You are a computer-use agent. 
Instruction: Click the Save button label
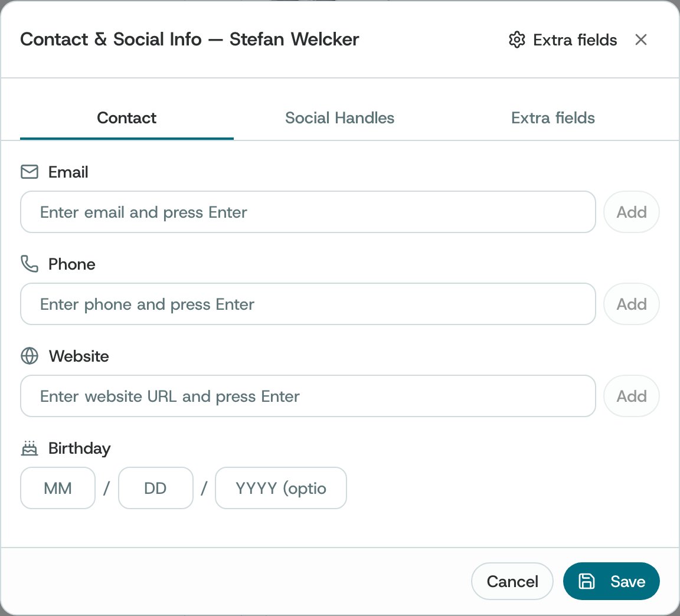click(x=627, y=581)
